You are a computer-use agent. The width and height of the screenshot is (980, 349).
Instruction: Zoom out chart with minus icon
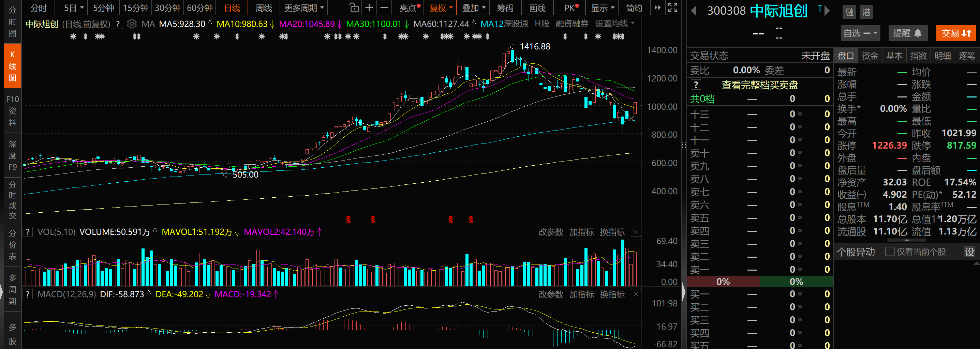tap(384, 7)
